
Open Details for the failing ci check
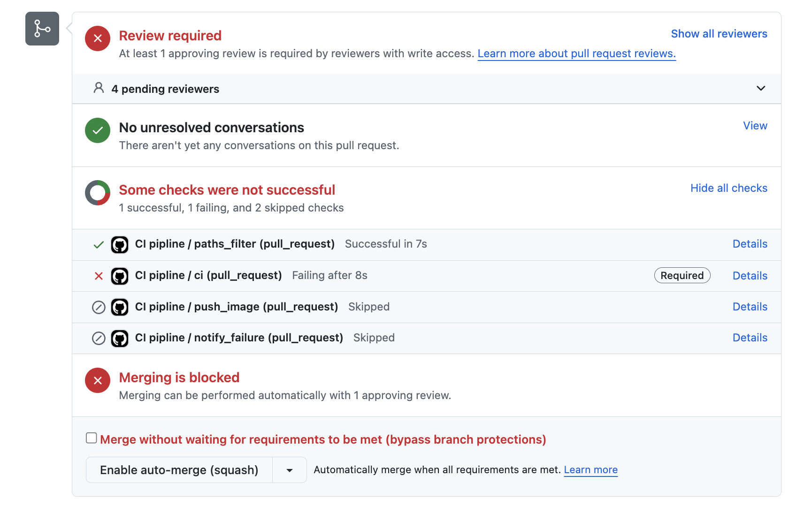pyautogui.click(x=750, y=276)
